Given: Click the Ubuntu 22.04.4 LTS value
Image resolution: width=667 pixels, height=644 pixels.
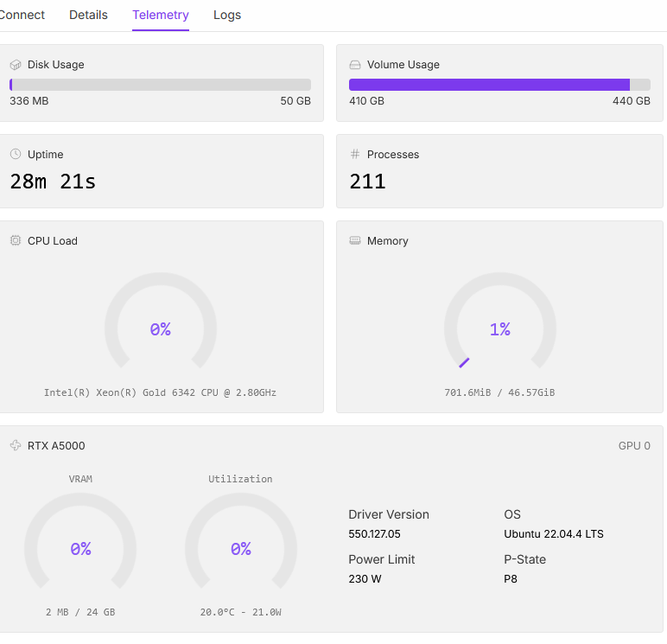Looking at the screenshot, I should [x=554, y=533].
